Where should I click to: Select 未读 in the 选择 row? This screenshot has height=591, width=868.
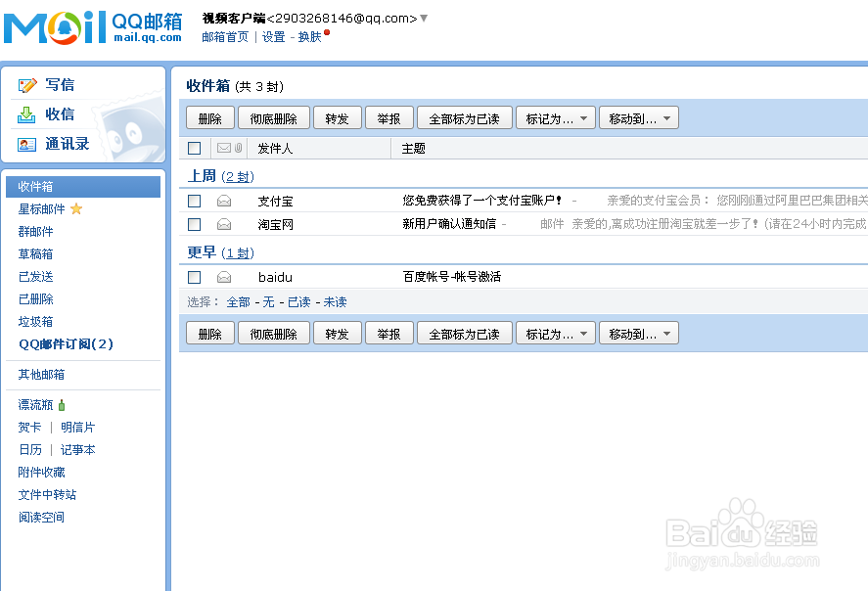[336, 302]
